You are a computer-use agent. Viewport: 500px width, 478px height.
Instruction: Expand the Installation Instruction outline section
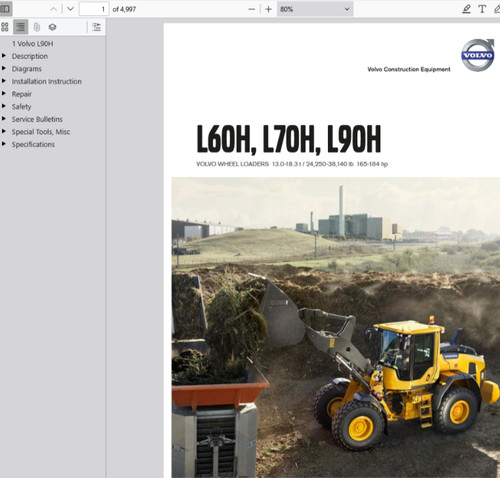4,81
